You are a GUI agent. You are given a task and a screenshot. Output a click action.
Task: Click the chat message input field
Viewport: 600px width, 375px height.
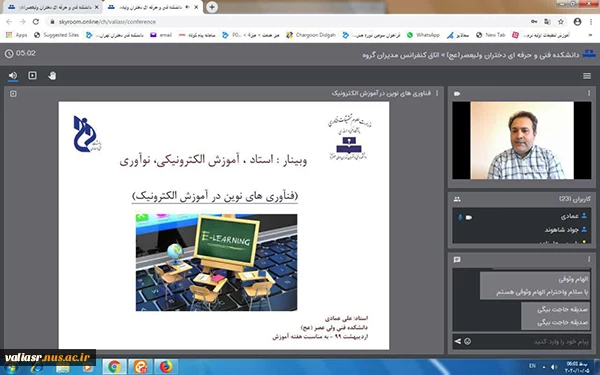tap(532, 341)
